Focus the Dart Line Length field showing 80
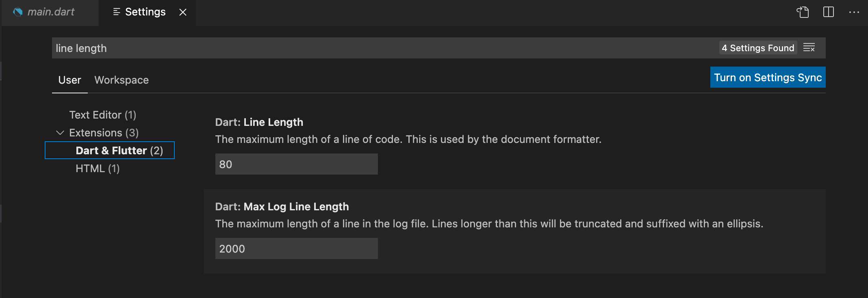Screen dimensions: 868x298 click(296, 164)
